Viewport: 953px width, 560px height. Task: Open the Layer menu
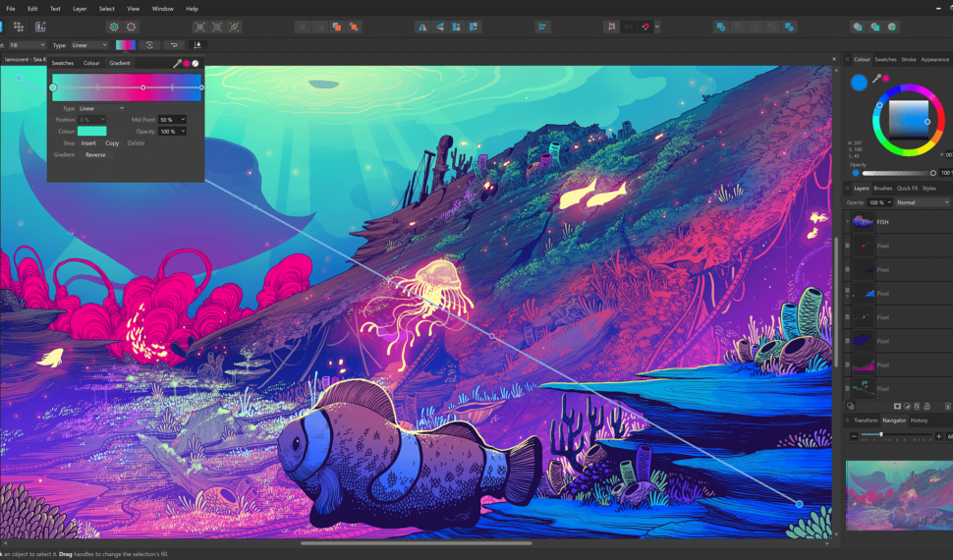(80, 8)
